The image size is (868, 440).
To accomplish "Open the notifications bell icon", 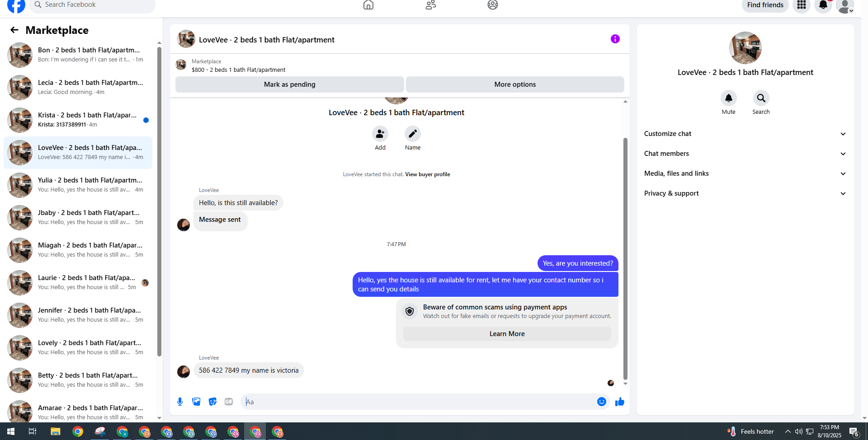I will click(x=823, y=5).
